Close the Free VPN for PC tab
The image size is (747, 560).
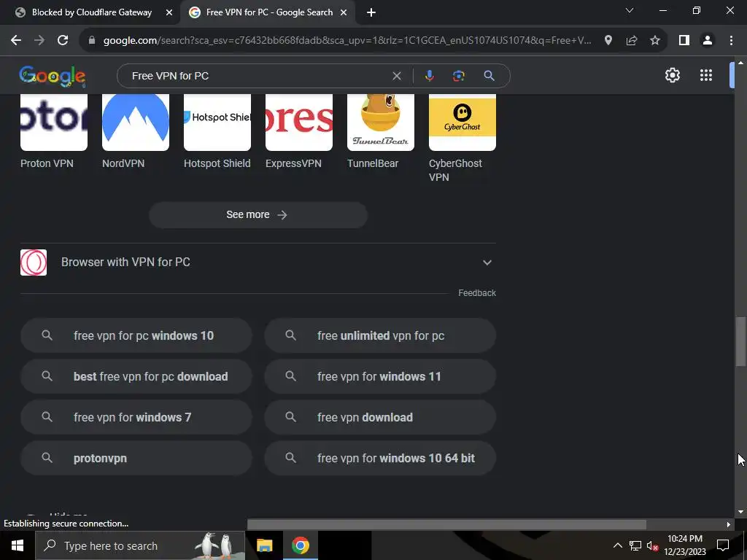coord(344,13)
